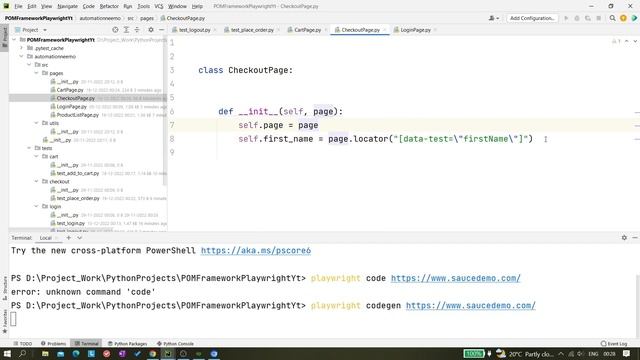Open the user account dropdown icon
The width and height of the screenshot is (640, 360).
click(493, 18)
